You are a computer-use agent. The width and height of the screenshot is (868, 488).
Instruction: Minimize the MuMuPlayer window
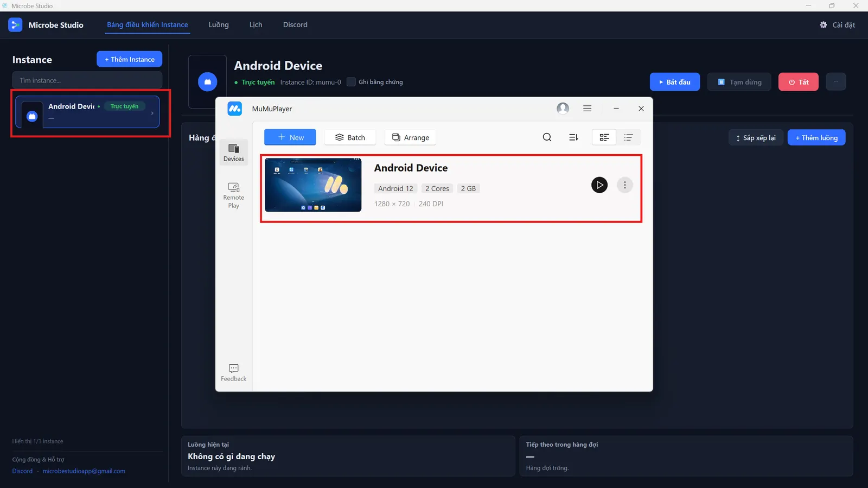[616, 109]
